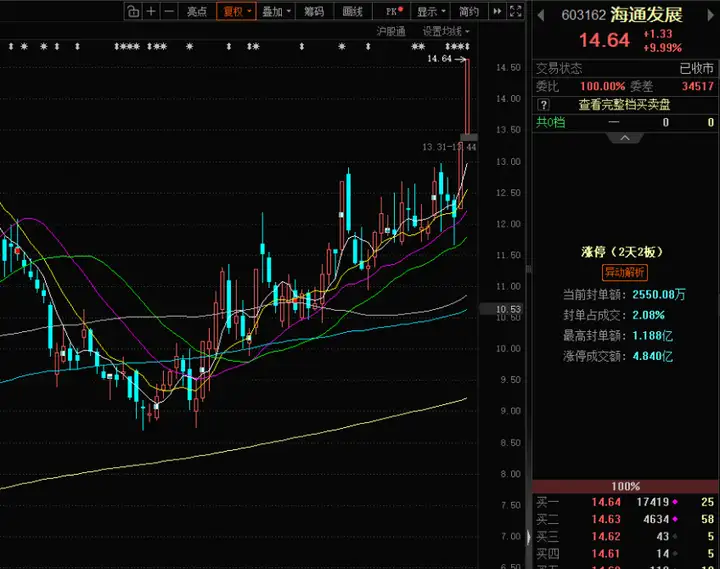Screen dimensions: 720x569
Task: Go to next stock with right arrow
Action: (711, 15)
